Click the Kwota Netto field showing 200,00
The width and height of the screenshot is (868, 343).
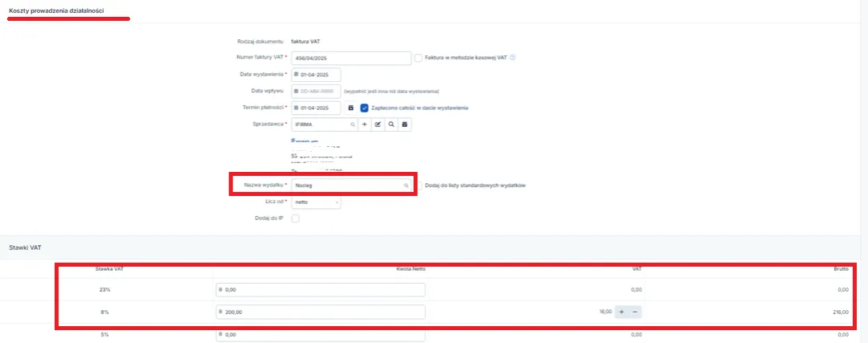coord(321,312)
